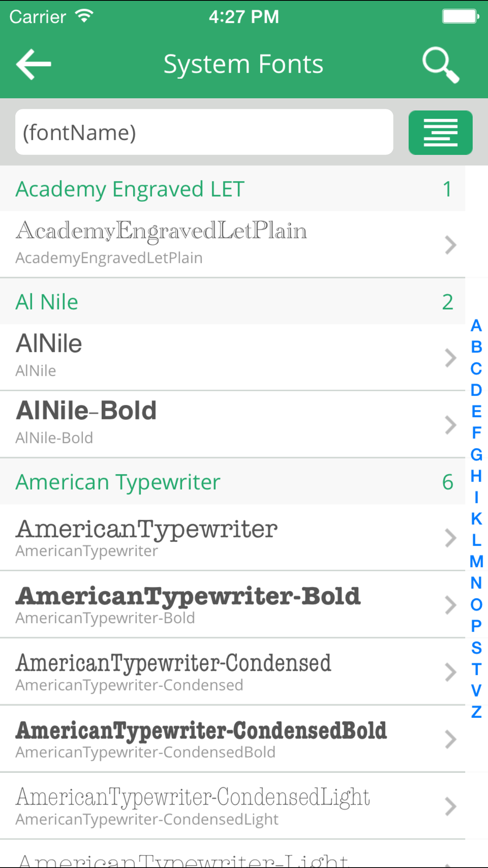Jump to index letter G

[x=476, y=454]
